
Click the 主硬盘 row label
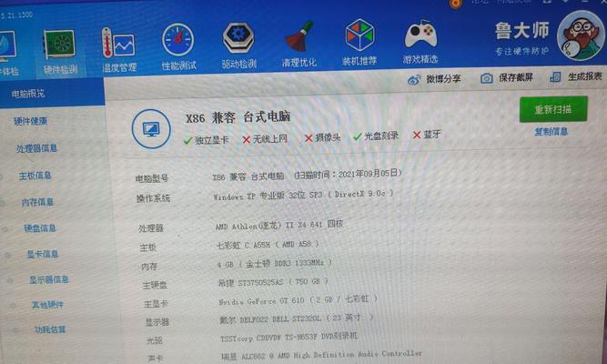pyautogui.click(x=155, y=286)
